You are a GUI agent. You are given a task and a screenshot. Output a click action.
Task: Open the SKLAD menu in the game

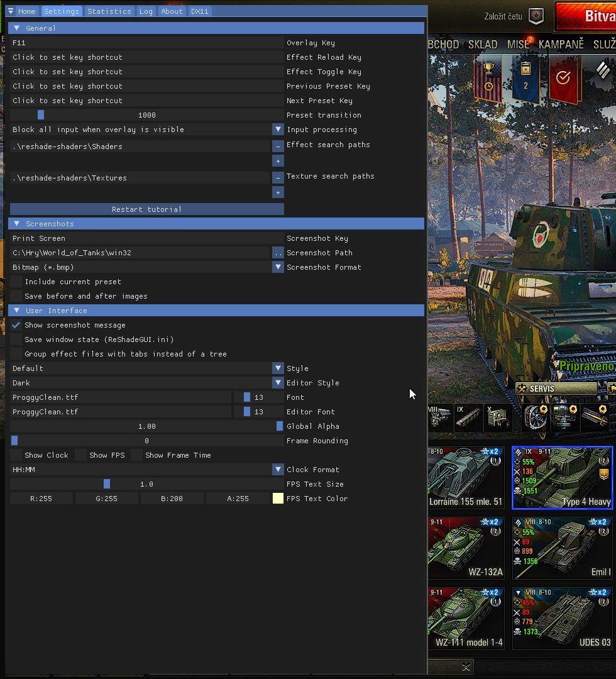[x=483, y=45]
